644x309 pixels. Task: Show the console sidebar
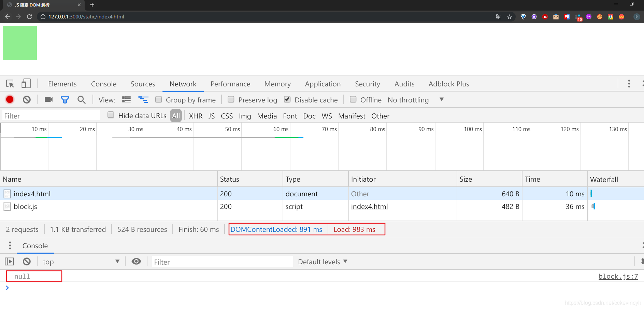coord(10,262)
